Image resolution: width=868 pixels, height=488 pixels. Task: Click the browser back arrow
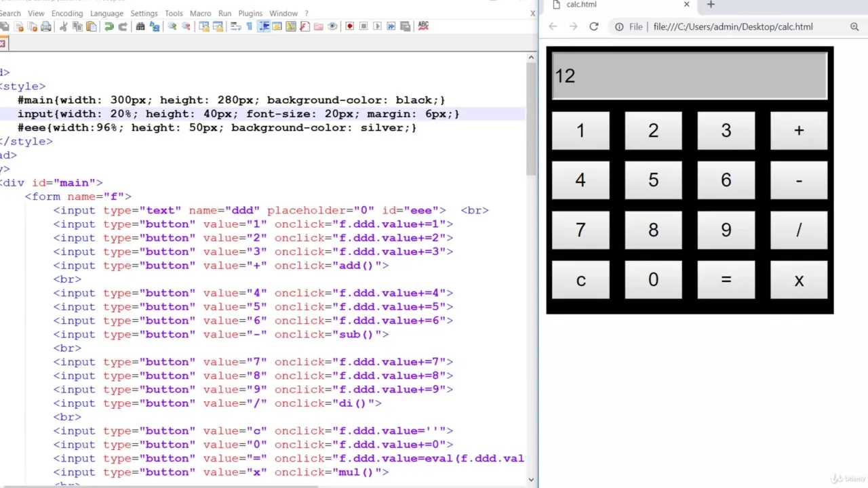(x=553, y=26)
